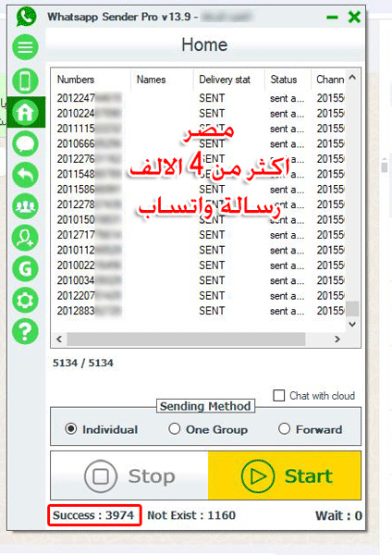Sort by the Status column header
392x555 pixels.
(284, 80)
